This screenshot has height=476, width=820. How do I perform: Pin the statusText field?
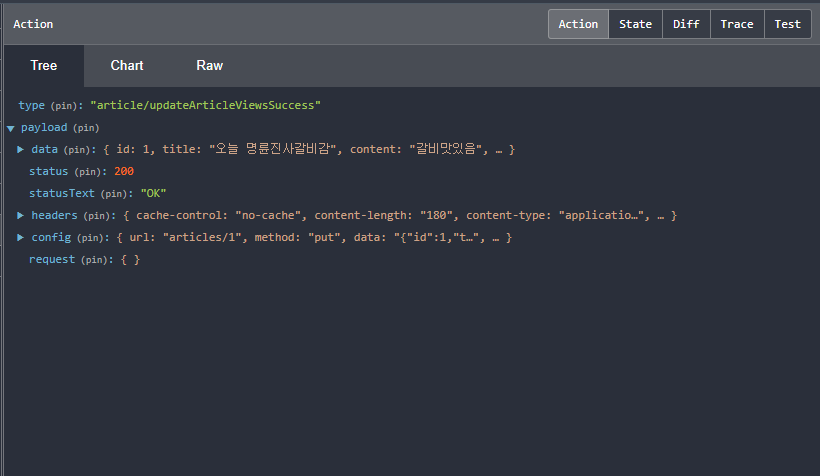(x=114, y=194)
